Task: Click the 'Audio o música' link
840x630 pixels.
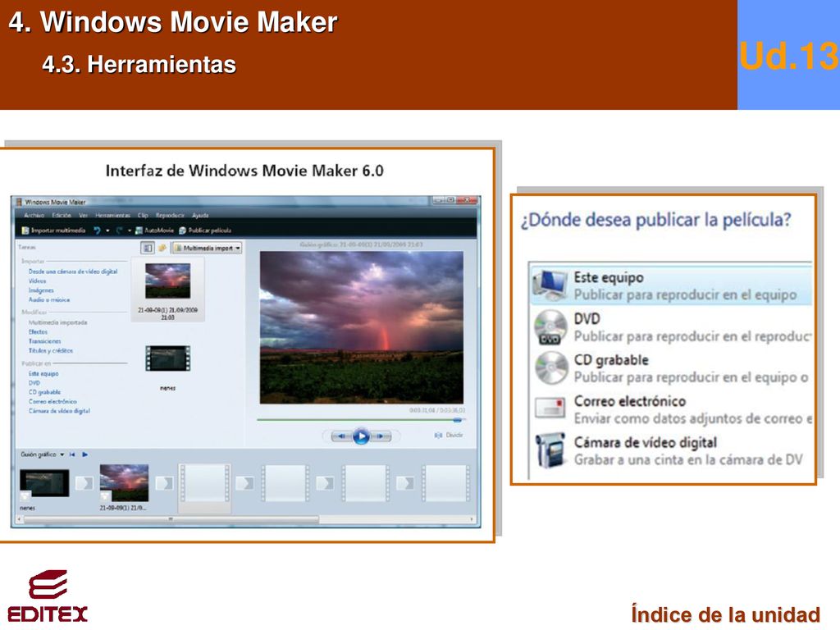Action: tap(49, 300)
